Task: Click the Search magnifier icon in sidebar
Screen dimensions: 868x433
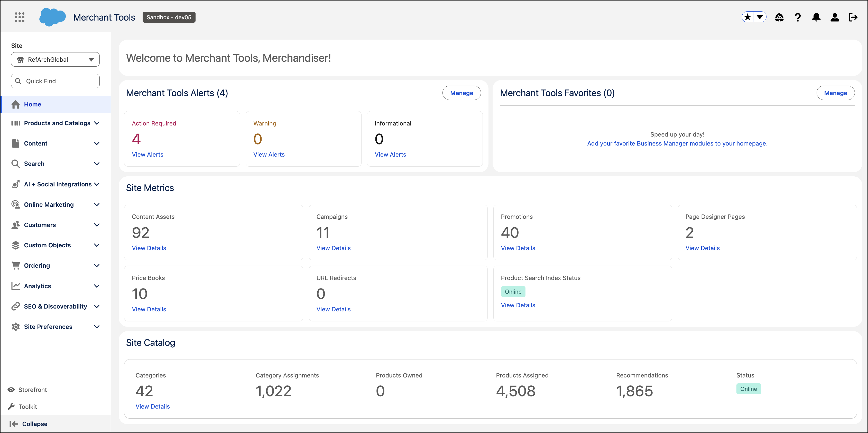Action: (15, 164)
